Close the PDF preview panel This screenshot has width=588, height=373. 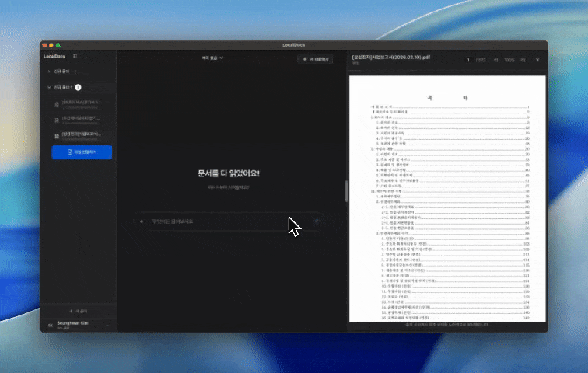pyautogui.click(x=537, y=60)
